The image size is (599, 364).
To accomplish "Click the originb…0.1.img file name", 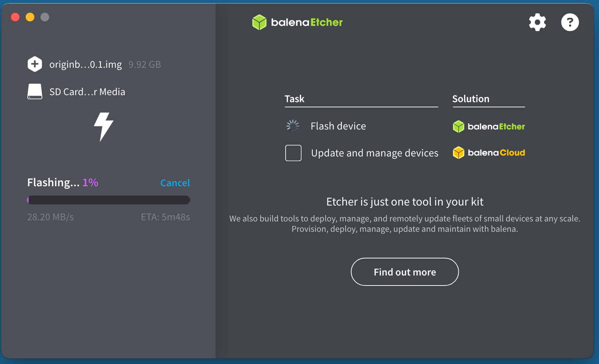I will (x=86, y=64).
